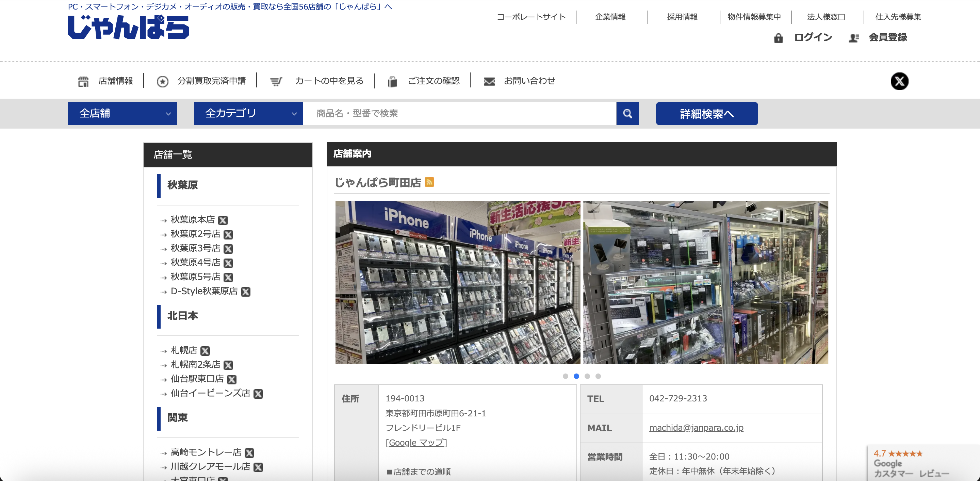
Task: Click the Janpara logo
Action: [129, 27]
